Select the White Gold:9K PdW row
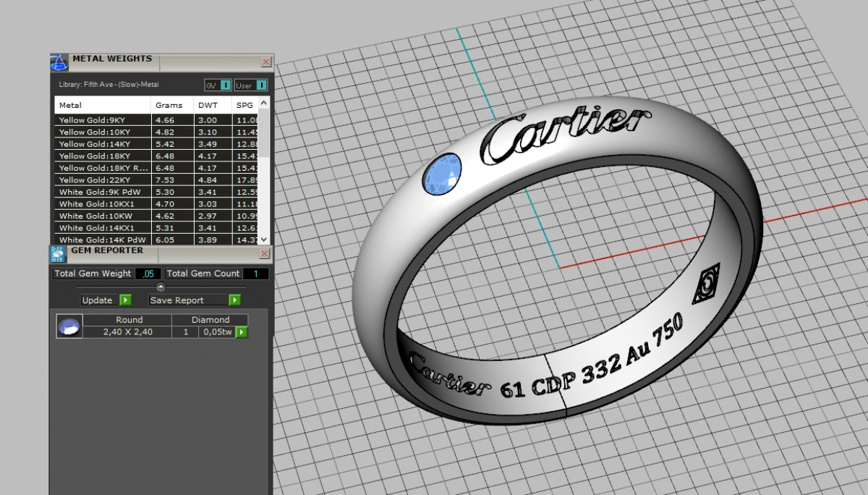 [157, 192]
